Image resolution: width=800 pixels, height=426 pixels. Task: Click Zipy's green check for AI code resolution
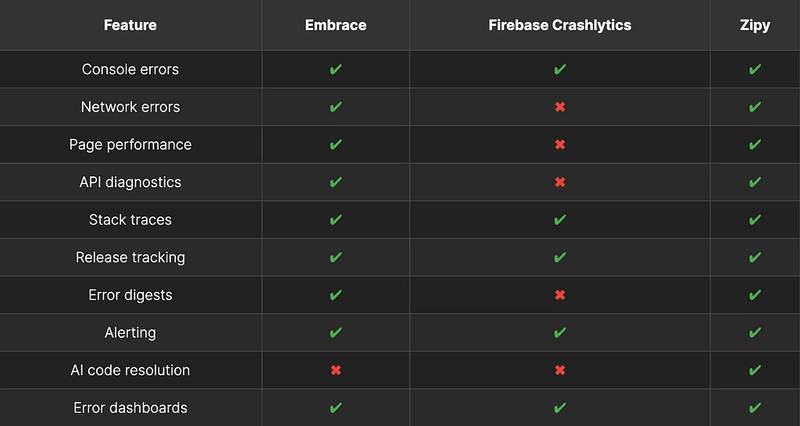755,370
